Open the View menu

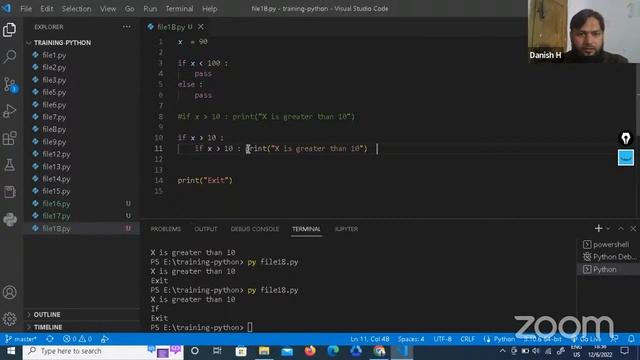[108, 9]
